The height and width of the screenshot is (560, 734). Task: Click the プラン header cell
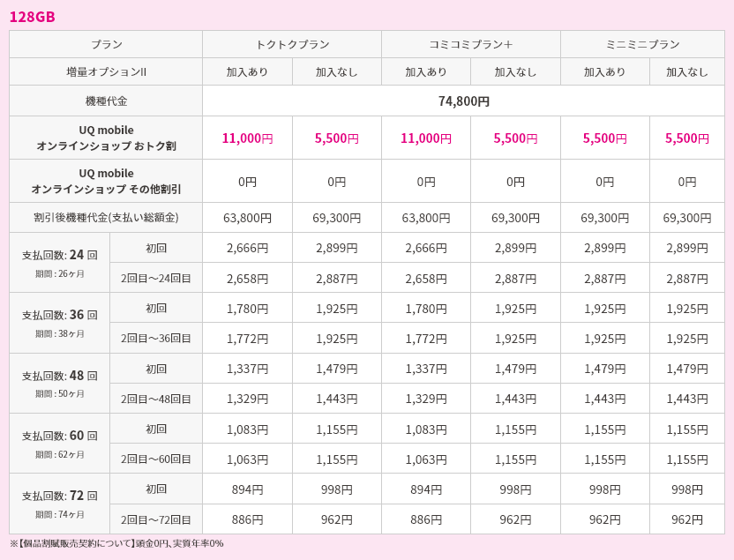[106, 44]
